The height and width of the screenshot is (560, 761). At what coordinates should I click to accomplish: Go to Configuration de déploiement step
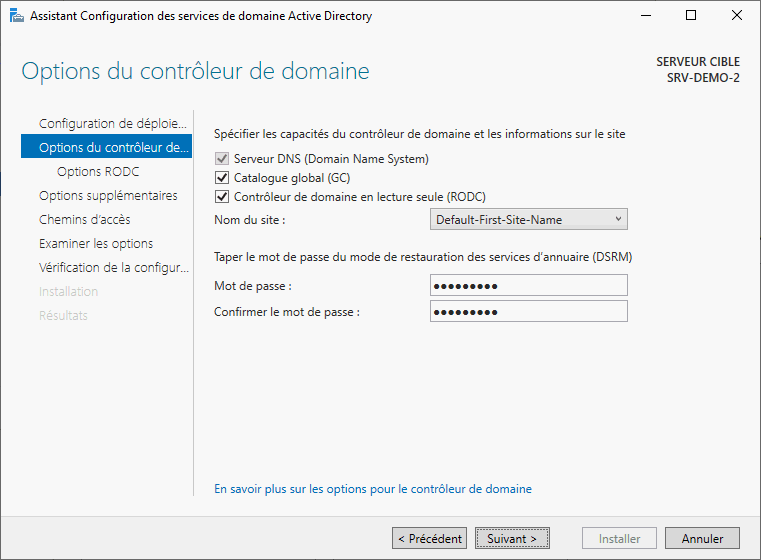click(112, 123)
